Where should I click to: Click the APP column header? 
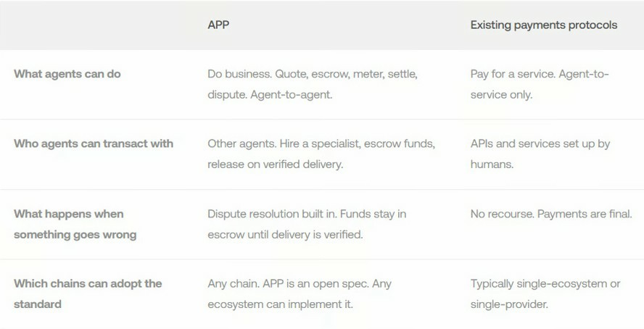[x=218, y=25]
